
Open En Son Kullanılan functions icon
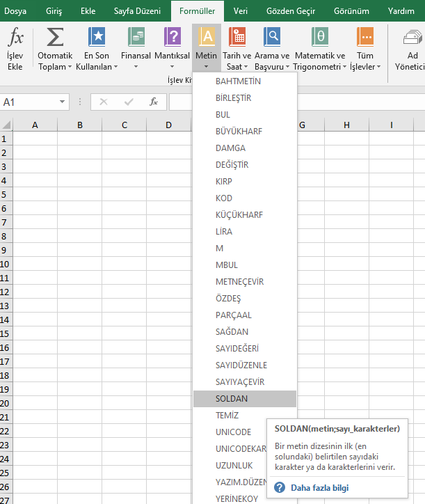97,38
